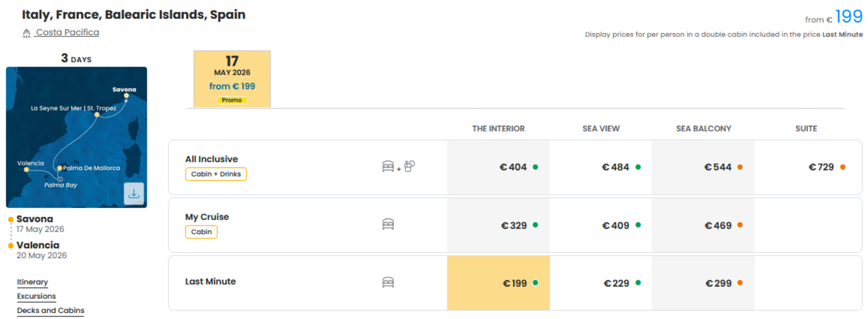
Task: Open the Decks and Cabins link
Action: pyautogui.click(x=51, y=311)
